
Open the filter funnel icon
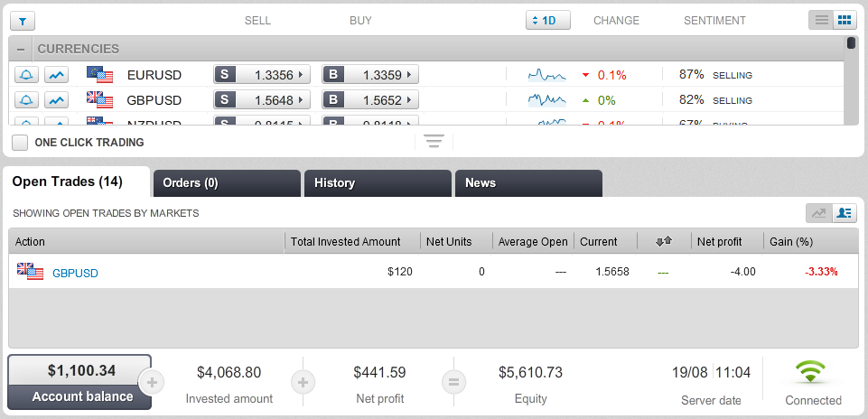point(23,22)
